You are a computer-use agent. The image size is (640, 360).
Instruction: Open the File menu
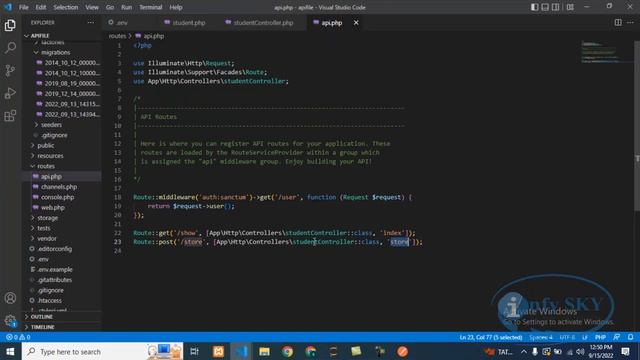click(24, 7)
